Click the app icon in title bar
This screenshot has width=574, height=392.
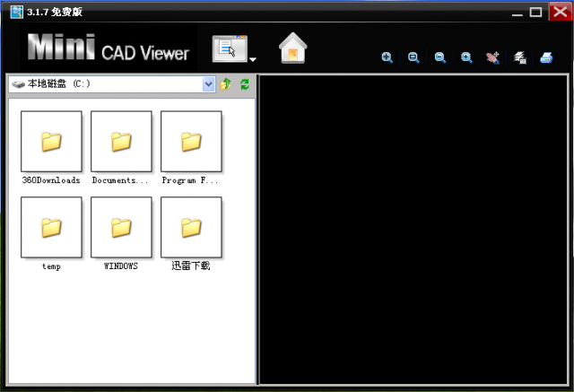coord(16,12)
